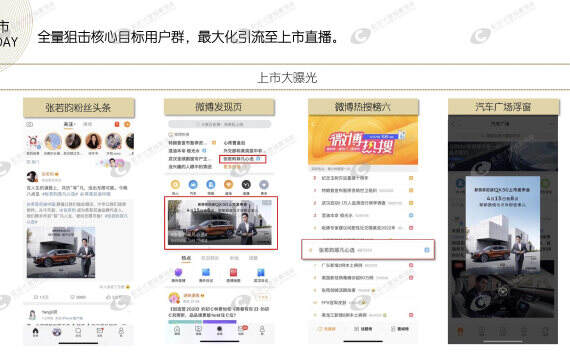Tap black round icon on discover page

246,184
